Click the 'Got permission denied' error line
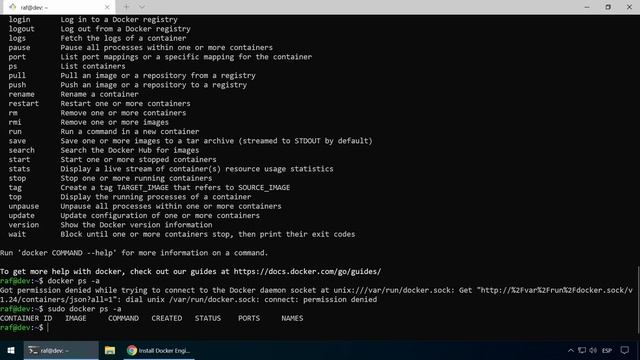This screenshot has height=360, width=640. 316,295
